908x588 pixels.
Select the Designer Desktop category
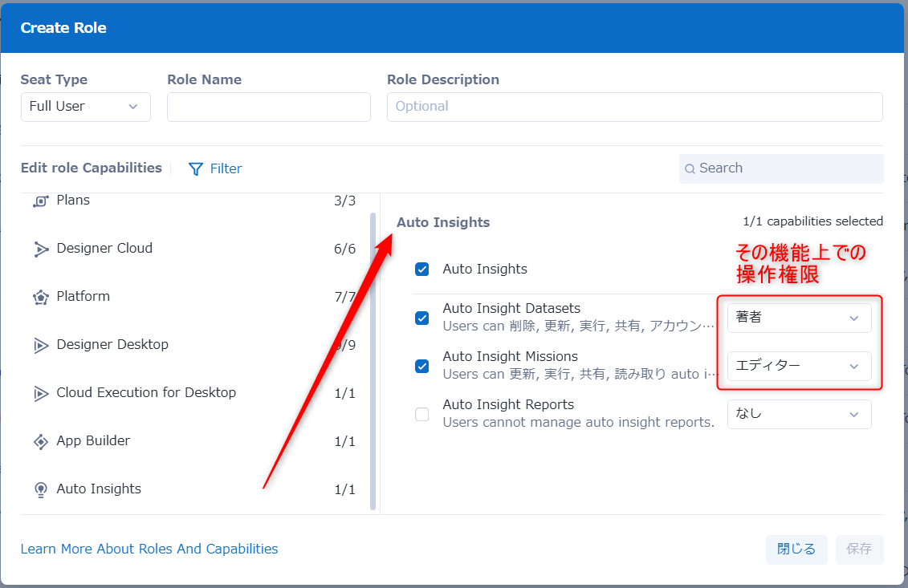(194, 345)
